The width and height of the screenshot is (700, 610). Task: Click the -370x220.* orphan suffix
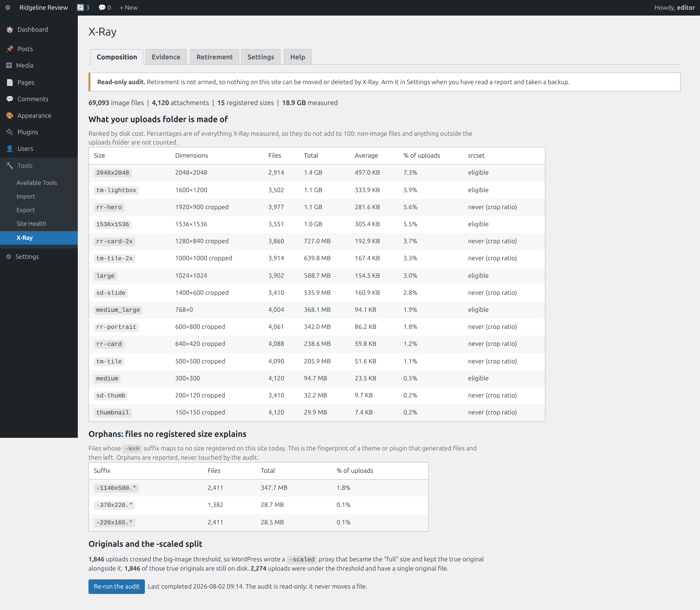click(114, 505)
